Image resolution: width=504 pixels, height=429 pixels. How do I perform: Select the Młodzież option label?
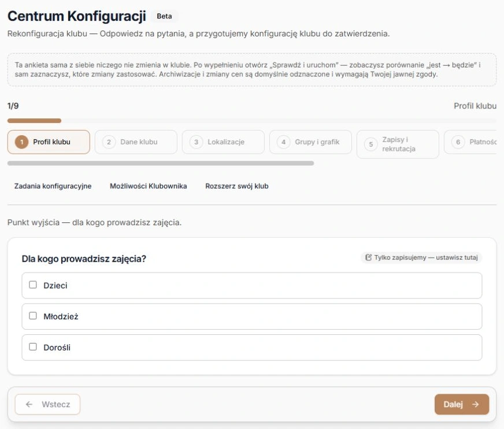coord(61,316)
